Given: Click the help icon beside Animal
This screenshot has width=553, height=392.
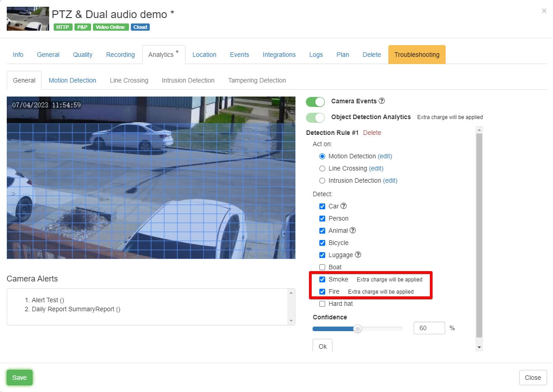Looking at the screenshot, I should click(353, 231).
